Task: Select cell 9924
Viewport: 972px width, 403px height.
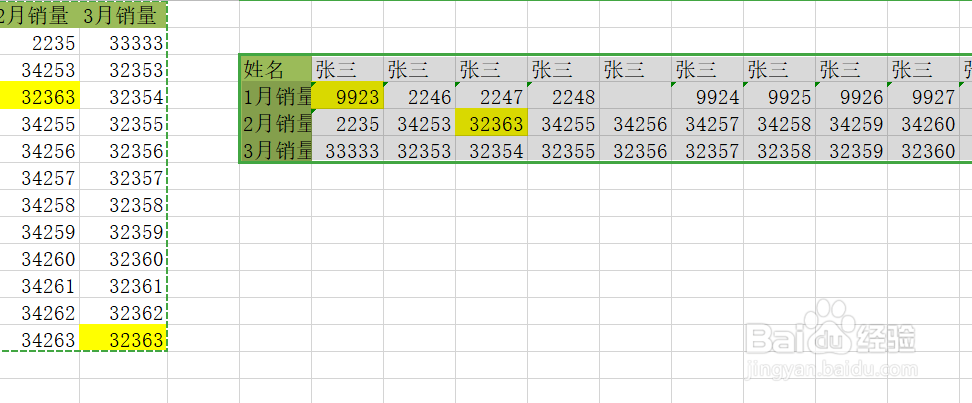Action: (x=707, y=95)
